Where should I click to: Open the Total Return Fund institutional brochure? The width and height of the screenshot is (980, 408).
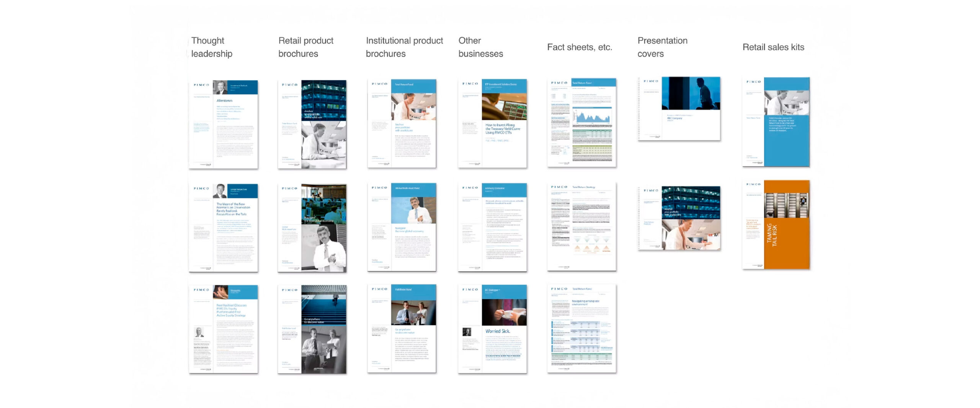point(402,124)
